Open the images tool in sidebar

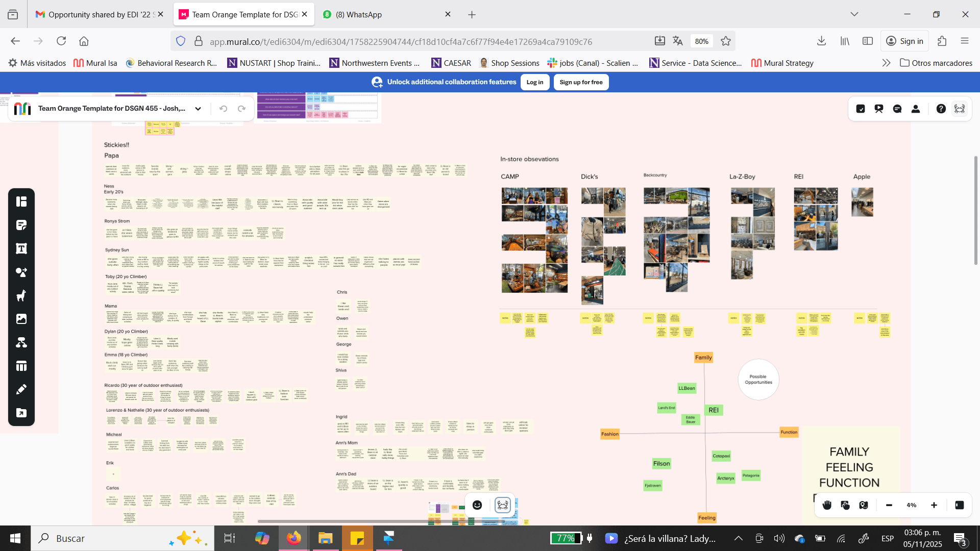(x=21, y=319)
